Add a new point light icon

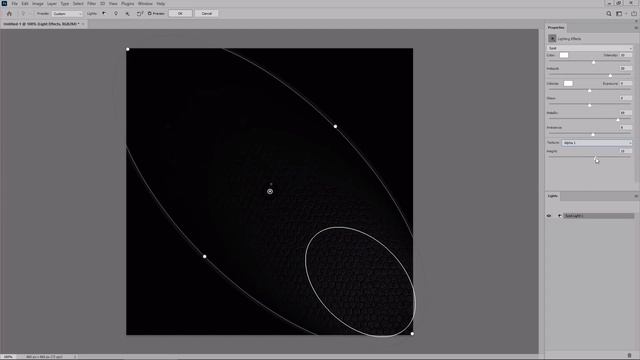pos(116,13)
